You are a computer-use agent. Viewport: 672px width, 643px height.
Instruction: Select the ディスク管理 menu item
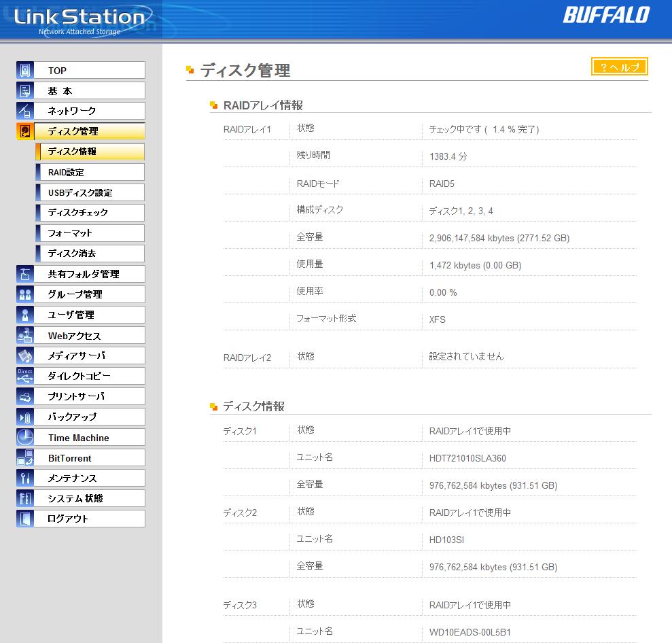point(90,131)
